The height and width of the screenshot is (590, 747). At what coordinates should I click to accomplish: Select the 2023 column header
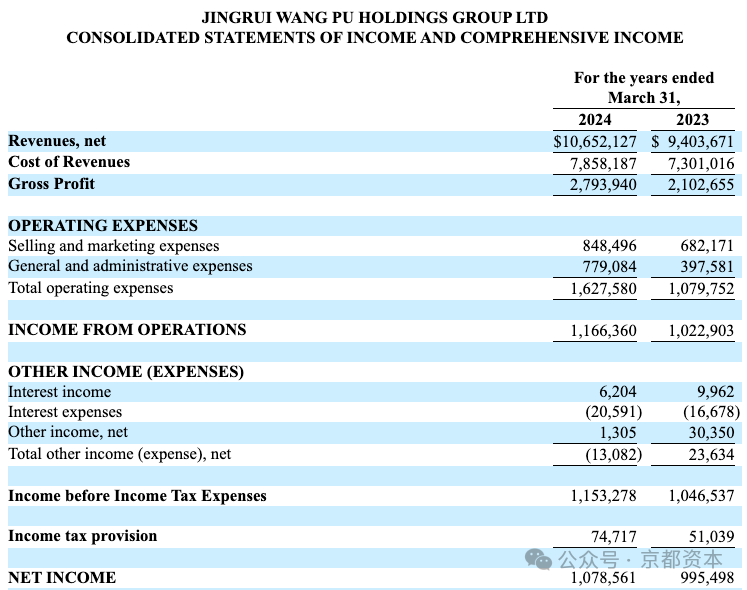click(692, 119)
